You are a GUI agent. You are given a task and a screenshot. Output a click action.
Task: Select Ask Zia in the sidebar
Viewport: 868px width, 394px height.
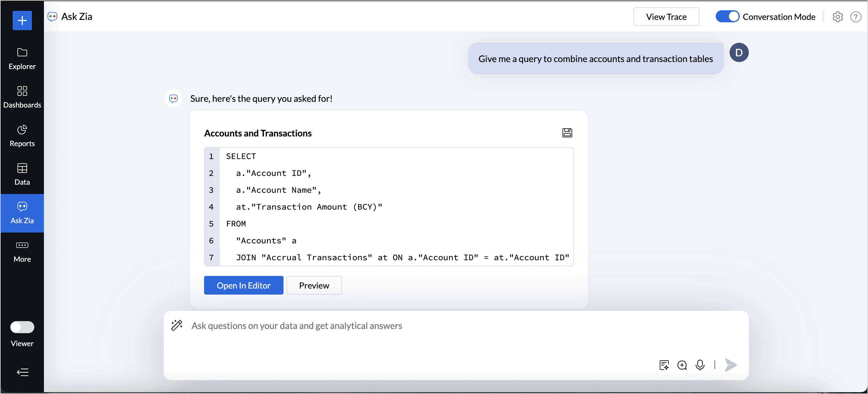point(22,213)
